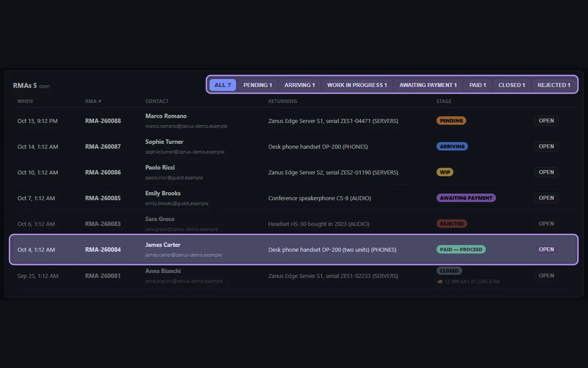
Task: Click the PENDING stage badge
Action: click(x=451, y=121)
